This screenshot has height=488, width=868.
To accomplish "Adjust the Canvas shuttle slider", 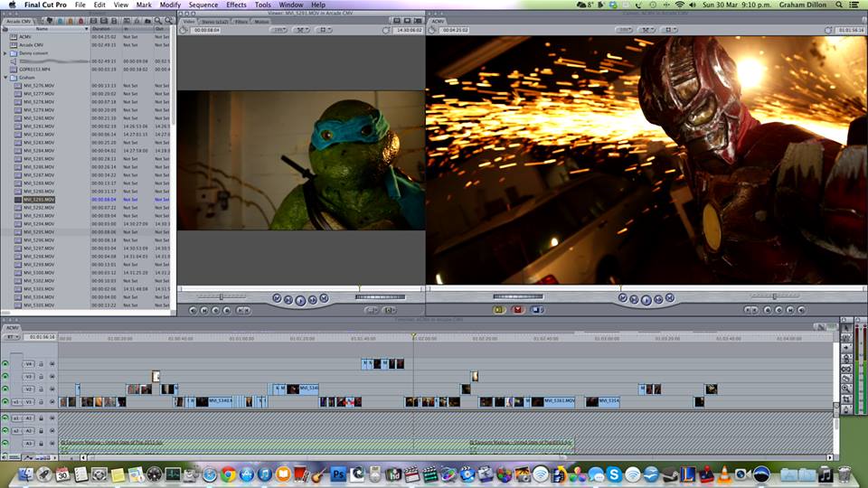I will tap(775, 296).
